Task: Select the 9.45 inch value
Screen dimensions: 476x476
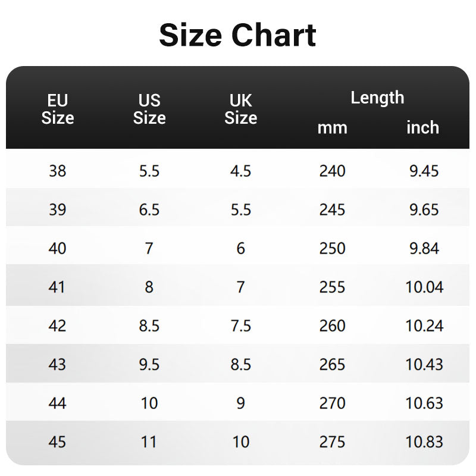Action: [x=424, y=171]
